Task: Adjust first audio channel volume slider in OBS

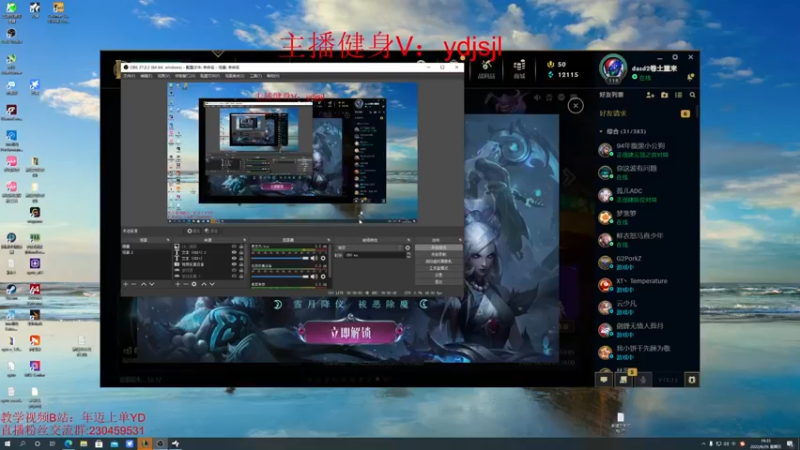Action: tap(280, 258)
